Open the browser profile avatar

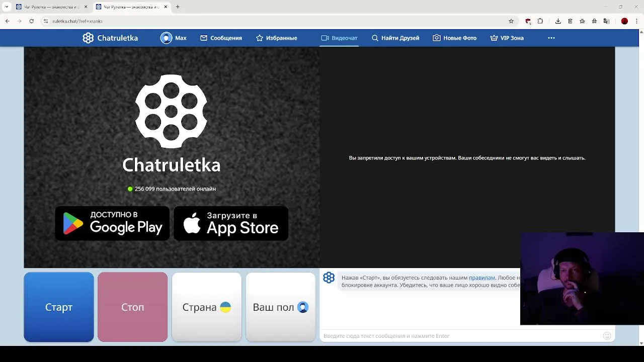click(624, 21)
